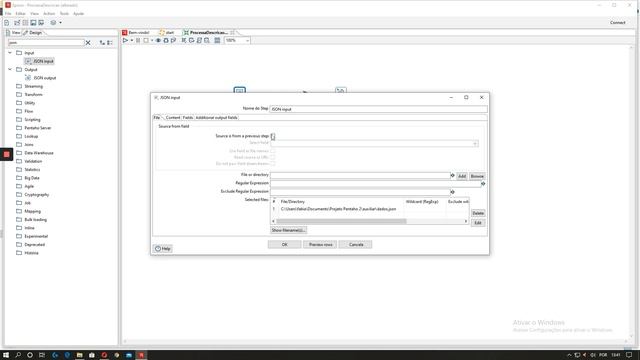Collapse the Output folder
The width and height of the screenshot is (640, 360).
pos(10,69)
